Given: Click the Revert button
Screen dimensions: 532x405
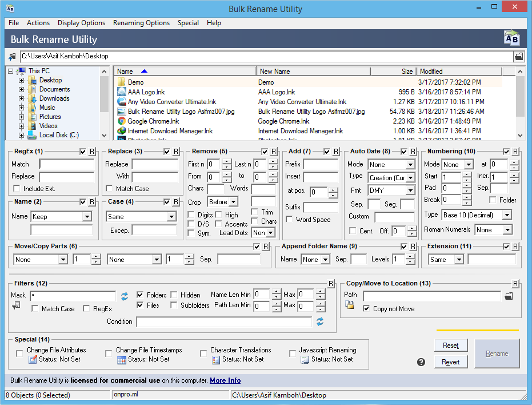Looking at the screenshot, I should pyautogui.click(x=451, y=362).
